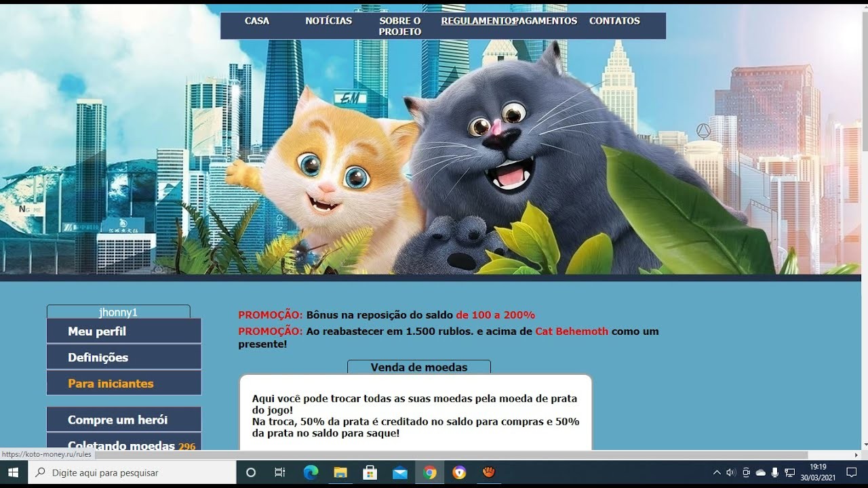Click the OneDrive cloud tray icon

coord(760,472)
